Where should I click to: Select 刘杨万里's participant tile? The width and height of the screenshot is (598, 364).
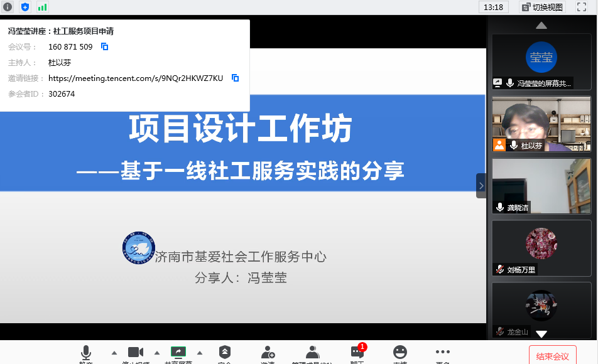click(541, 248)
